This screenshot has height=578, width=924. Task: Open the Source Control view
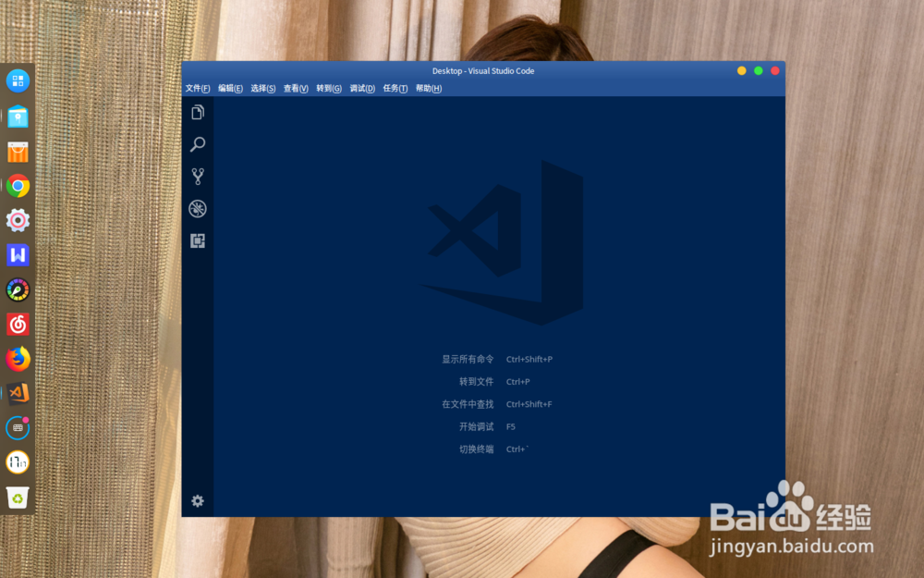(x=198, y=177)
